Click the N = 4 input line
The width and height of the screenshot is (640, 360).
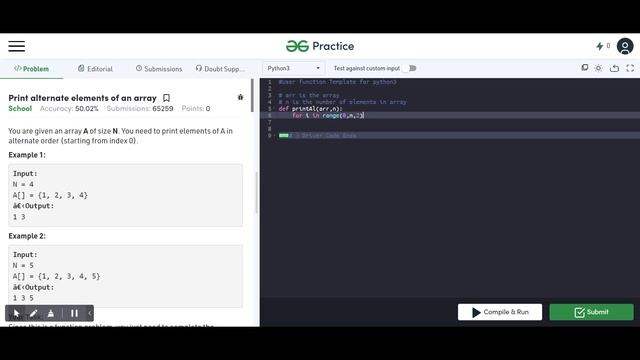(23, 184)
